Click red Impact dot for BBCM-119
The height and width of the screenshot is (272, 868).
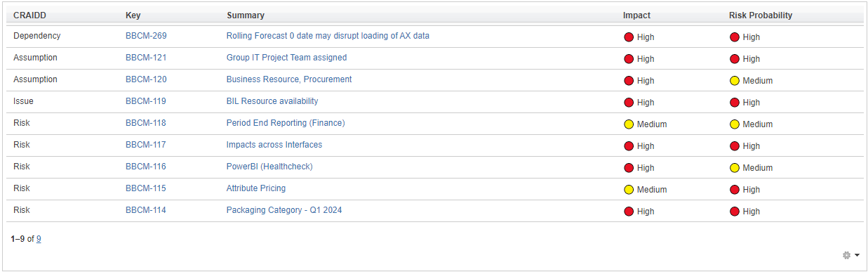point(629,103)
